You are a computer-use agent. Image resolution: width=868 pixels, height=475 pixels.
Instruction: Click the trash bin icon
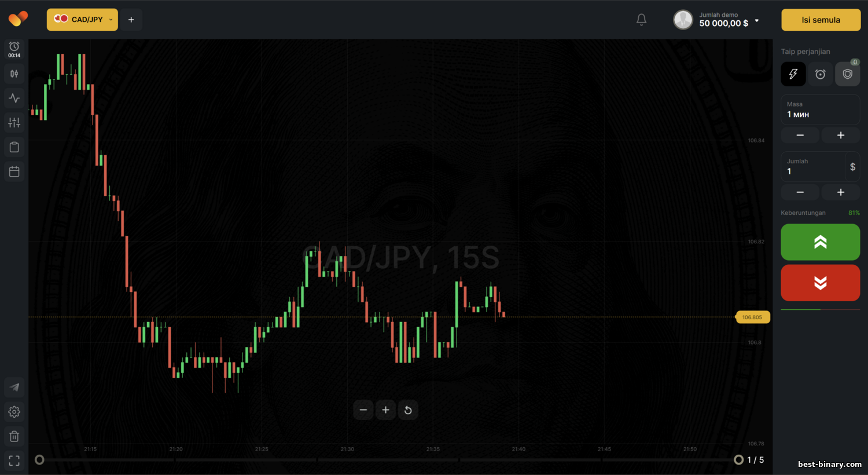pos(14,436)
